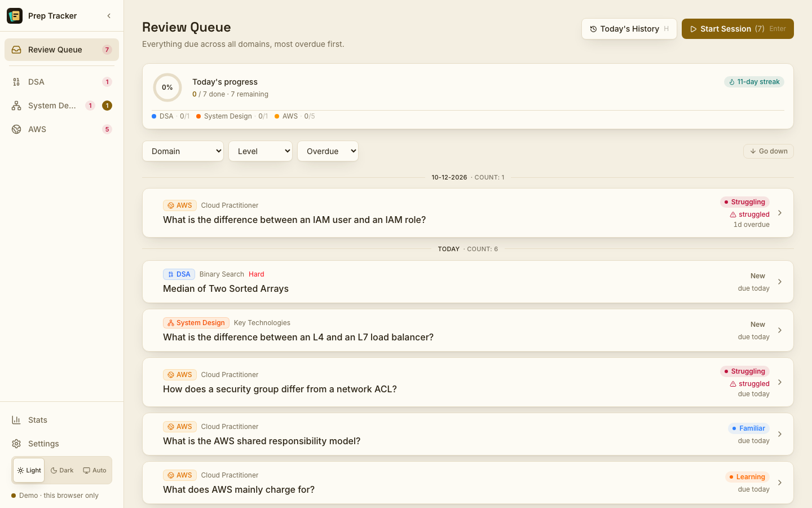Screen dimensions: 812x508
Task: Switch to Dark theme
Action: pyautogui.click(x=62, y=470)
